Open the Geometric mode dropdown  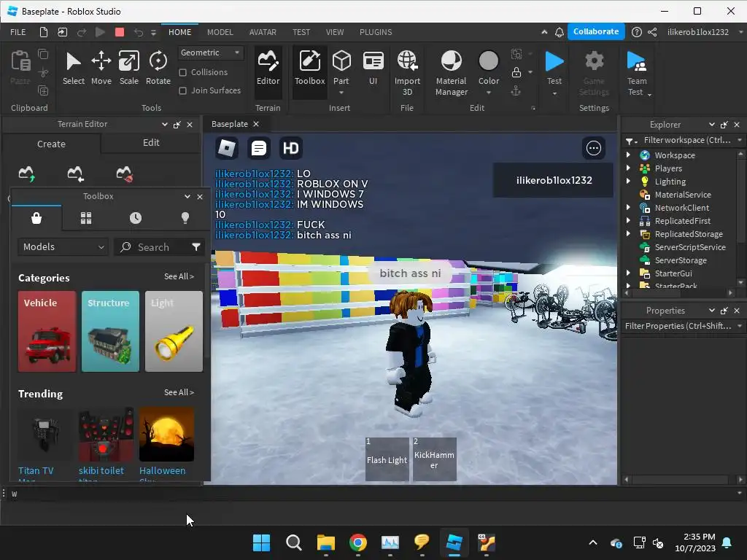click(211, 52)
